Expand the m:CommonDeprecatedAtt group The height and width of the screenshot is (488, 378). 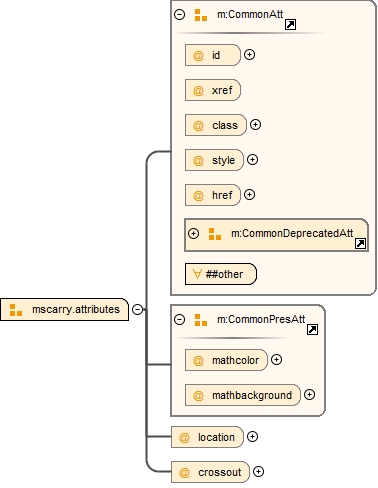(193, 233)
